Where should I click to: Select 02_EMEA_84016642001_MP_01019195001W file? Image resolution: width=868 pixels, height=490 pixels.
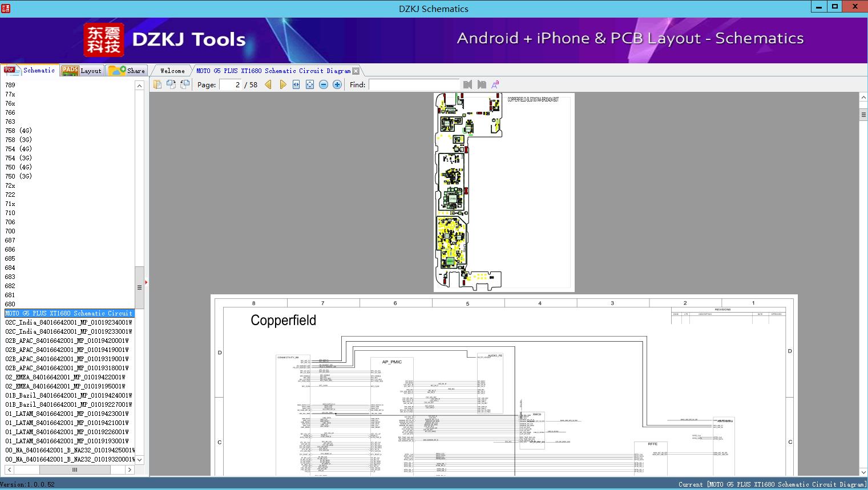[x=66, y=386]
